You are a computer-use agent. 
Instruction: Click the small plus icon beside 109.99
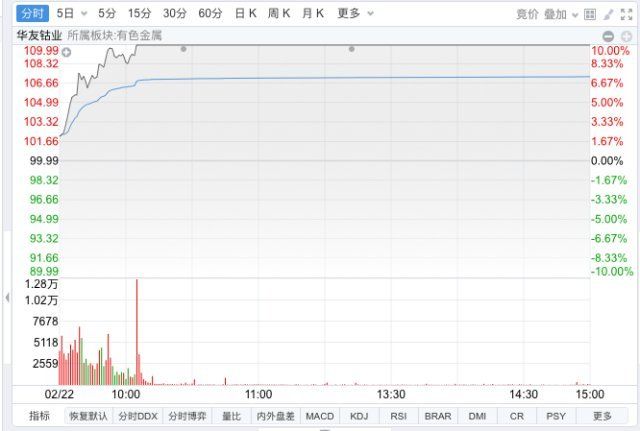click(67, 51)
